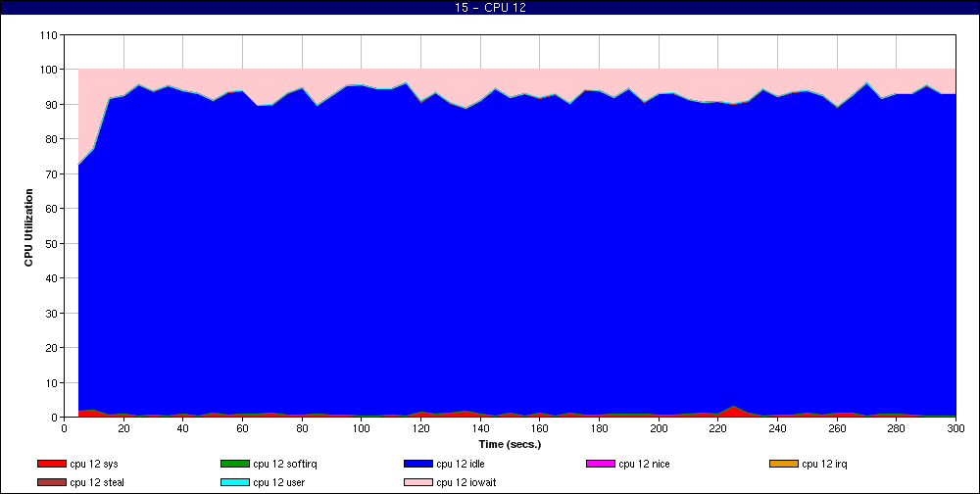Image resolution: width=980 pixels, height=494 pixels.
Task: Select the 'cpu 12 steal' legend label
Action: click(97, 483)
